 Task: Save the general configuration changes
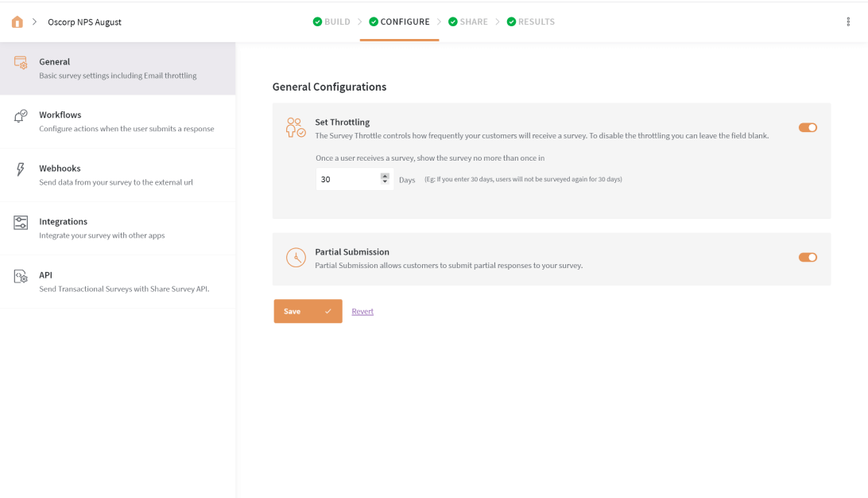click(294, 311)
